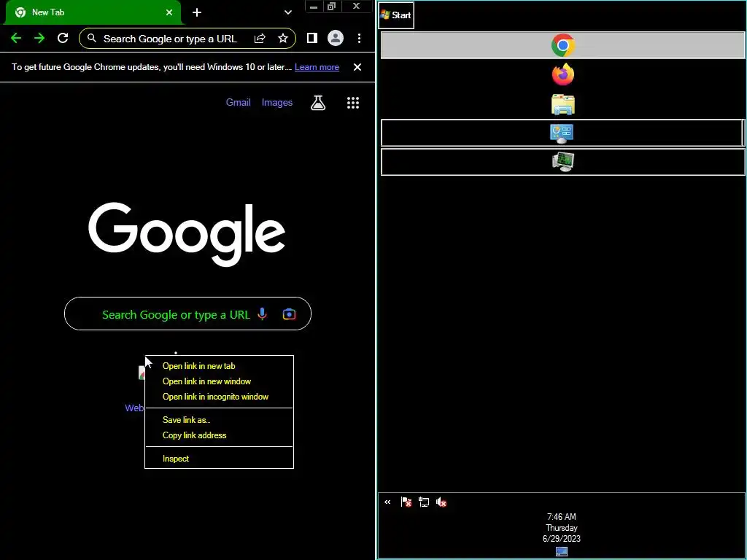The image size is (747, 560).
Task: Focus the Chrome address bar
Action: click(x=187, y=39)
